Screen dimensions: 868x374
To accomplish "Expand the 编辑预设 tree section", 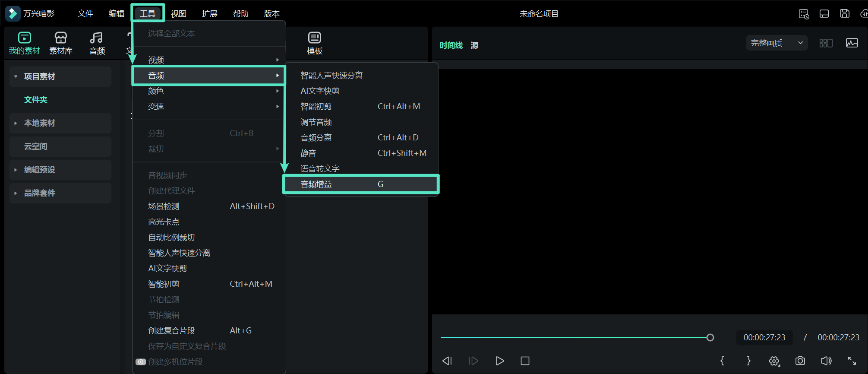I will pos(16,170).
